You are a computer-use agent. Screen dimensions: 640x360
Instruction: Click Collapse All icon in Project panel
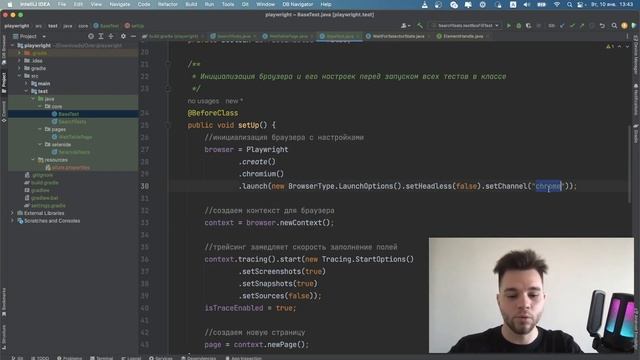coord(111,36)
